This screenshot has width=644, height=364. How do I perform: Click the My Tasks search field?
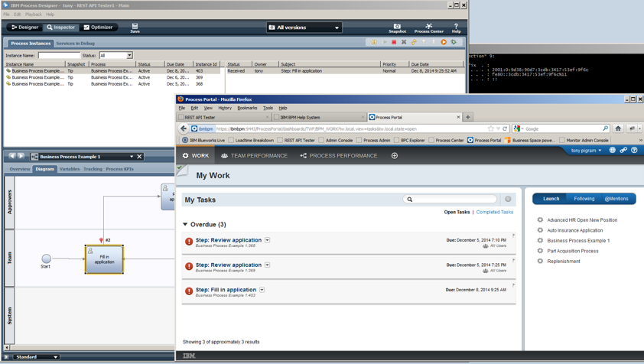point(450,200)
